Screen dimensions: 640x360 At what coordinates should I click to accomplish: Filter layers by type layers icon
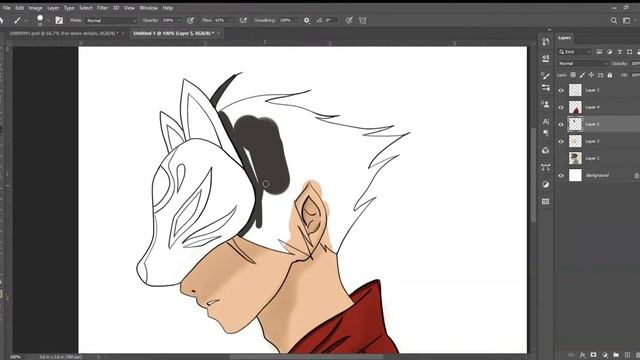(620, 52)
